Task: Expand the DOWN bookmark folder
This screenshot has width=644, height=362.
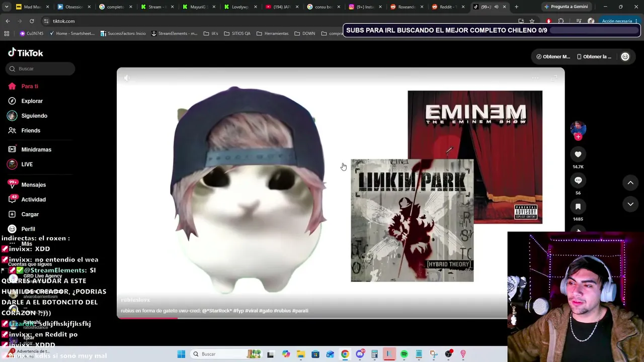Action: point(305,34)
